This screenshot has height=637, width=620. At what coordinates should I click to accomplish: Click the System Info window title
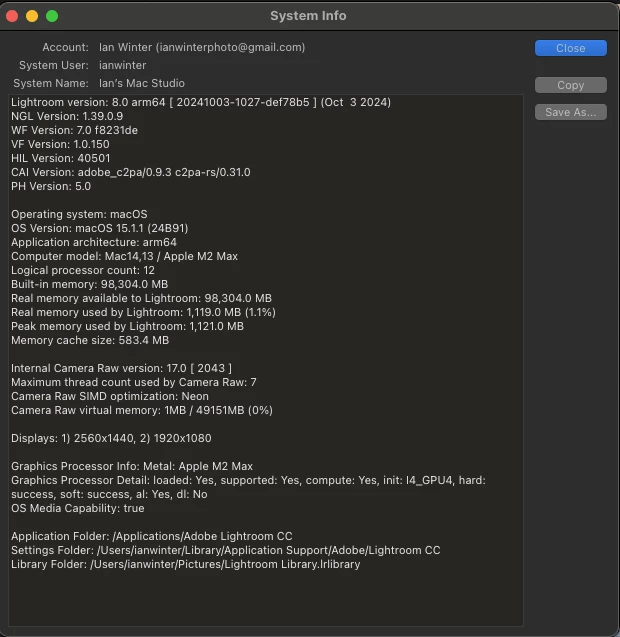(308, 16)
